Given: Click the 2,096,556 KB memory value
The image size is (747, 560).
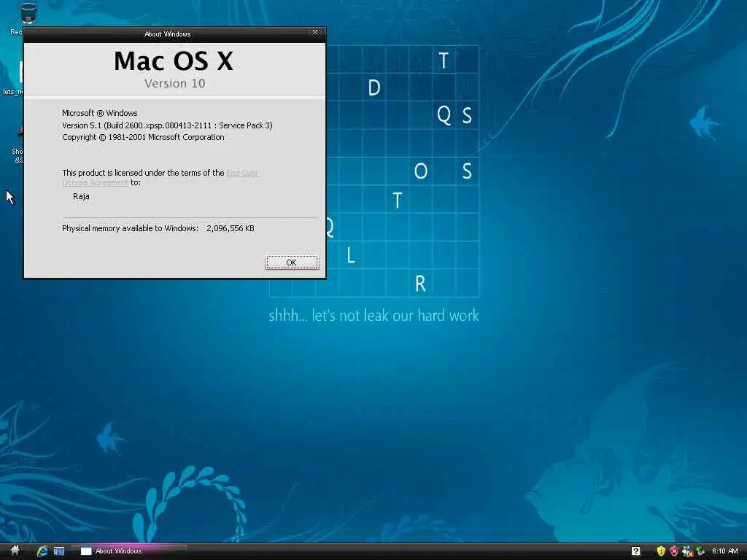Looking at the screenshot, I should [x=230, y=228].
